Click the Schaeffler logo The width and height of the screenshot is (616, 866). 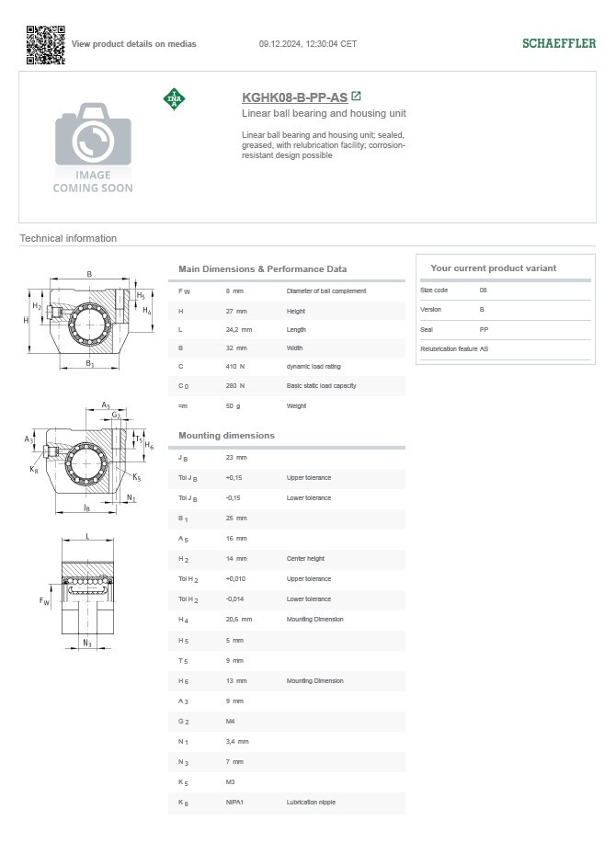559,43
